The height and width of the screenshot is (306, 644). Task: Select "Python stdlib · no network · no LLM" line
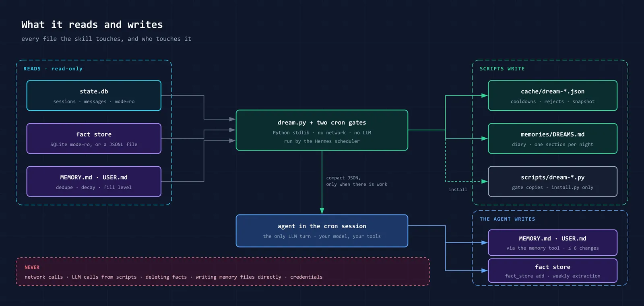pos(322,133)
